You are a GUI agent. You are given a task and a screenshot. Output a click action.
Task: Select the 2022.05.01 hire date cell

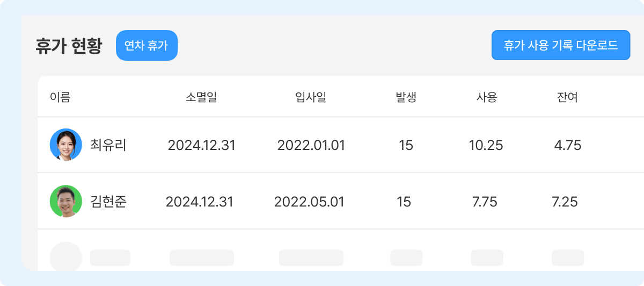pyautogui.click(x=309, y=202)
